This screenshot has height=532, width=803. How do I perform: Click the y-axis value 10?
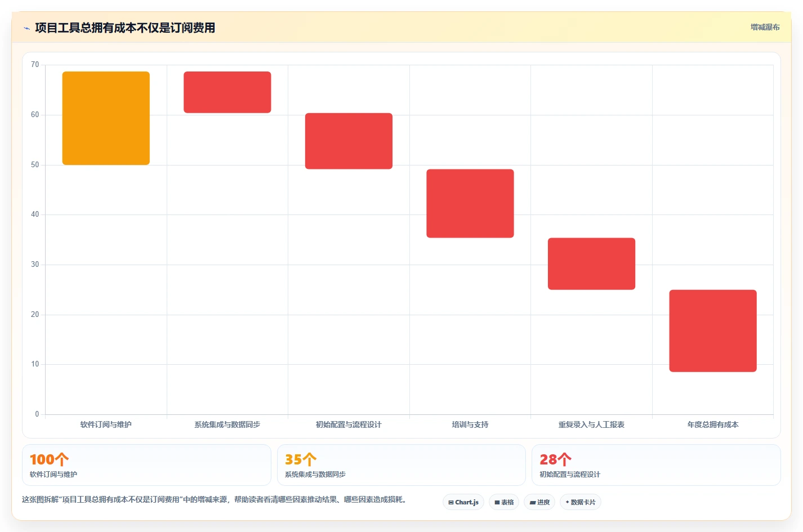point(35,364)
